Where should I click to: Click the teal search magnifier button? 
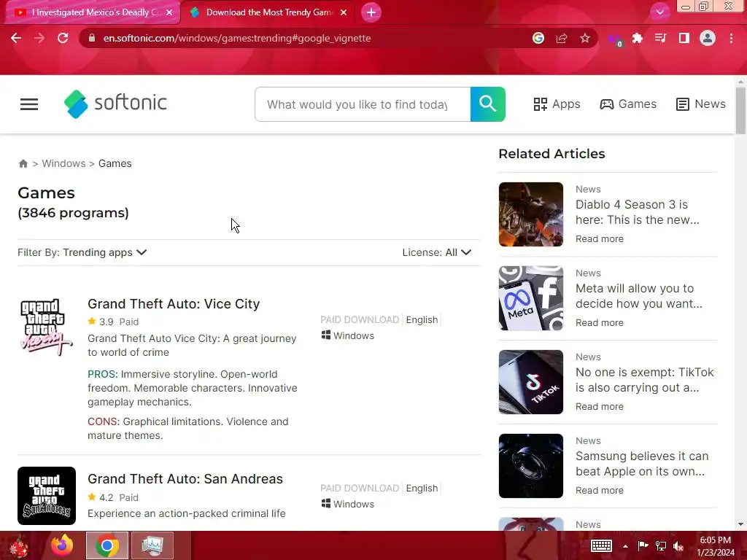point(488,104)
